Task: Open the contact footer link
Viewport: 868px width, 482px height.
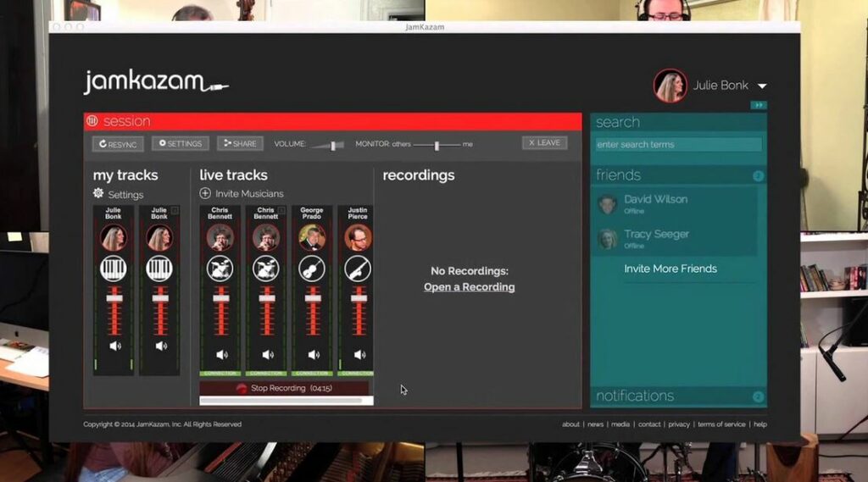Action: point(649,424)
